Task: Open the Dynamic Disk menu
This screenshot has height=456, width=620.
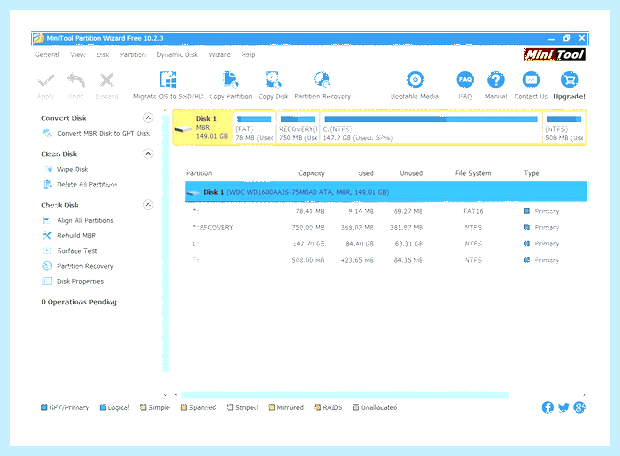Action: [x=177, y=55]
